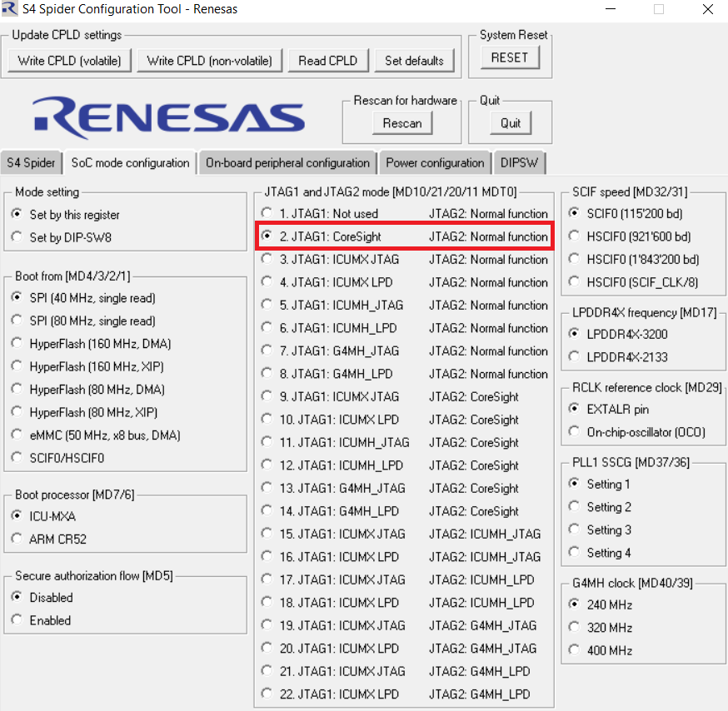
Task: Choose LPDDR4X-2133 frequency
Action: click(x=618, y=357)
